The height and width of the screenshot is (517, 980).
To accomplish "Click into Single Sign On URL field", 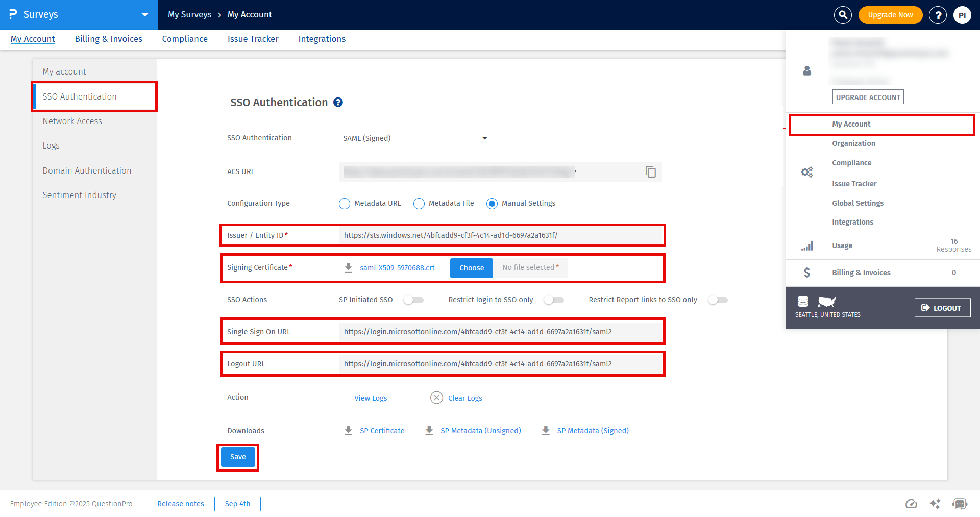I will click(500, 332).
